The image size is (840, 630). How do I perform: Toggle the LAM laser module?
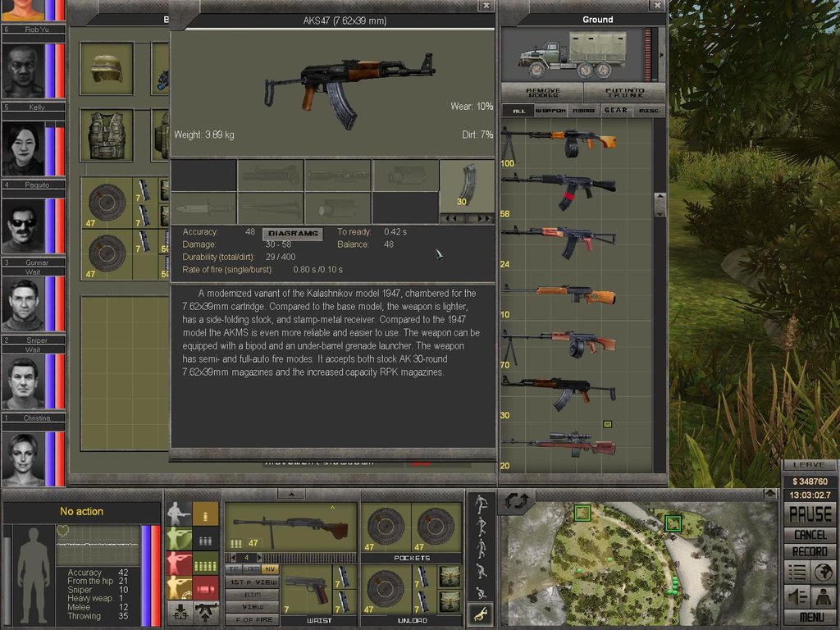251,569
